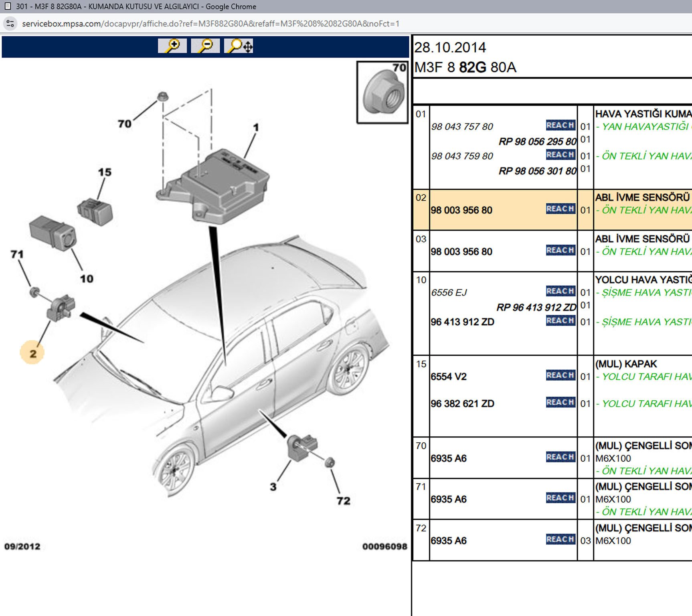Open the nut 70 detail thumbnail
Screen dimensions: 692x616
[382, 93]
